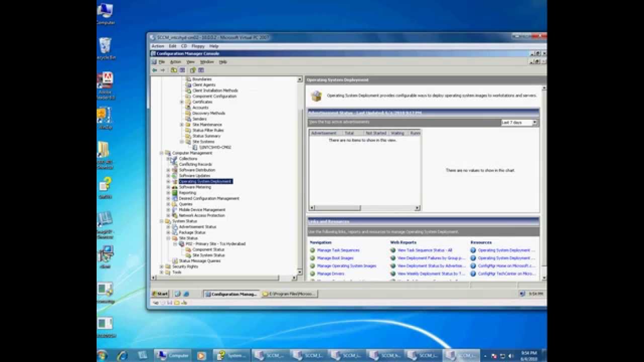Select Status Message Queries tree node
Screen dimensions: 644x362
click(x=200, y=261)
